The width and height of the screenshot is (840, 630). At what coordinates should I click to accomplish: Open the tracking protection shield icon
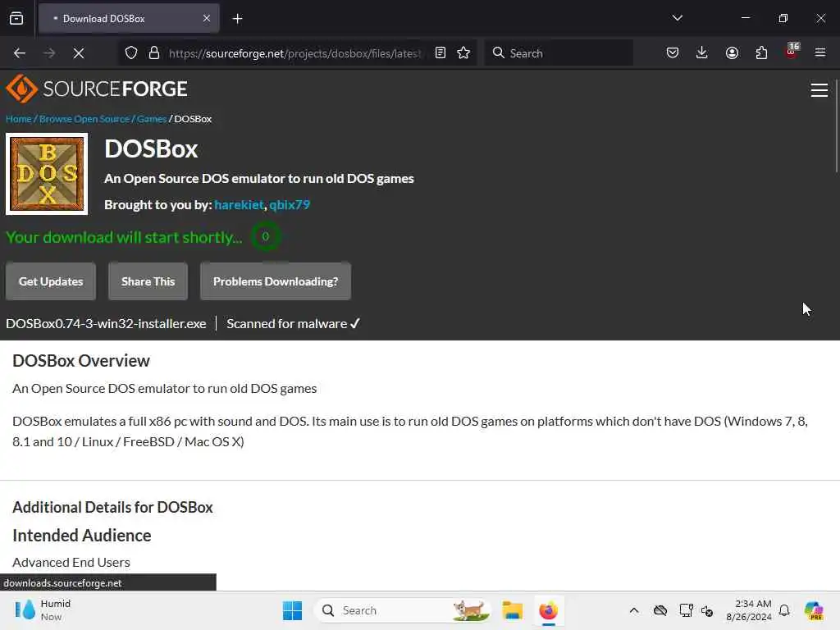(131, 52)
